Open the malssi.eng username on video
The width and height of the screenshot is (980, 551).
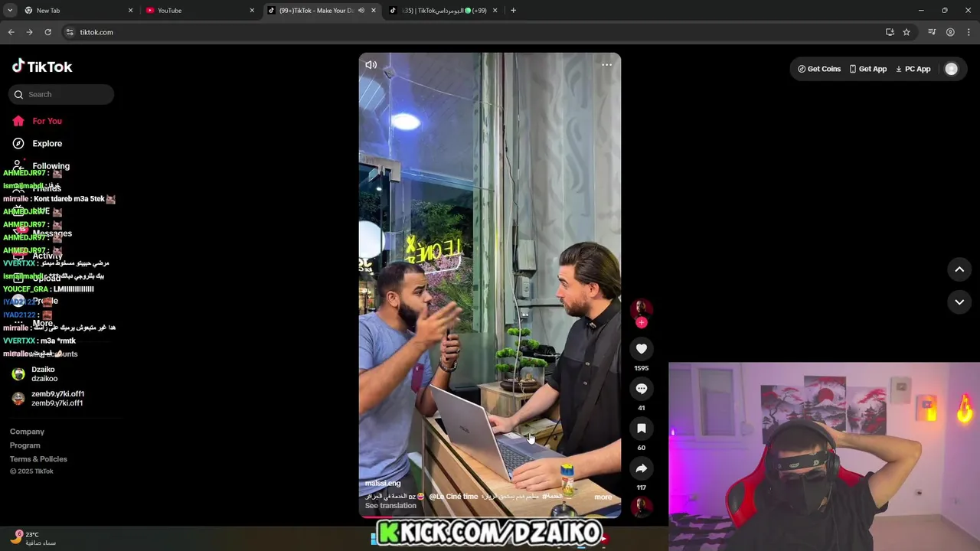pyautogui.click(x=383, y=484)
